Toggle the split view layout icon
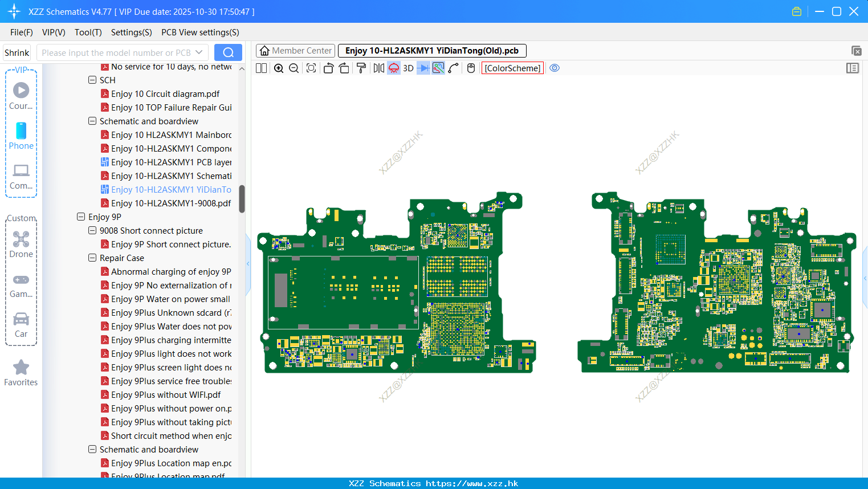The image size is (868, 489). [x=261, y=68]
